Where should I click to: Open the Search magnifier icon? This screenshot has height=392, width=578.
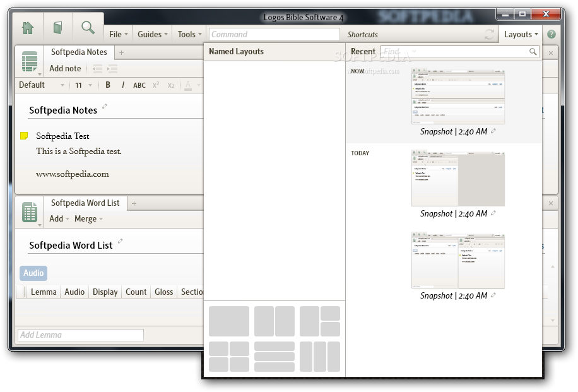coord(88,28)
